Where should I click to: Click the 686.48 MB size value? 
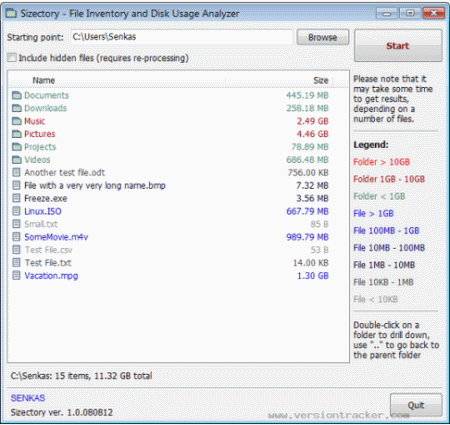307,160
